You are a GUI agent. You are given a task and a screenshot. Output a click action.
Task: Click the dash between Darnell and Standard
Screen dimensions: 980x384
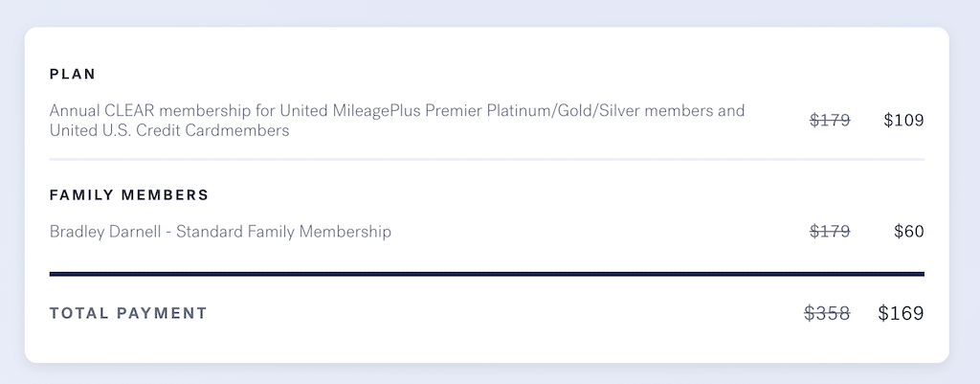point(168,232)
